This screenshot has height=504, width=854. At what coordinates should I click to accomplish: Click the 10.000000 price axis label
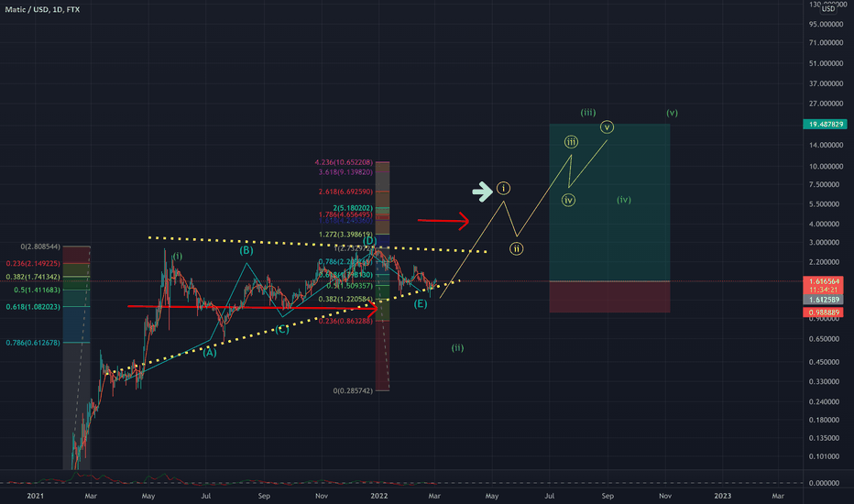tap(826, 166)
